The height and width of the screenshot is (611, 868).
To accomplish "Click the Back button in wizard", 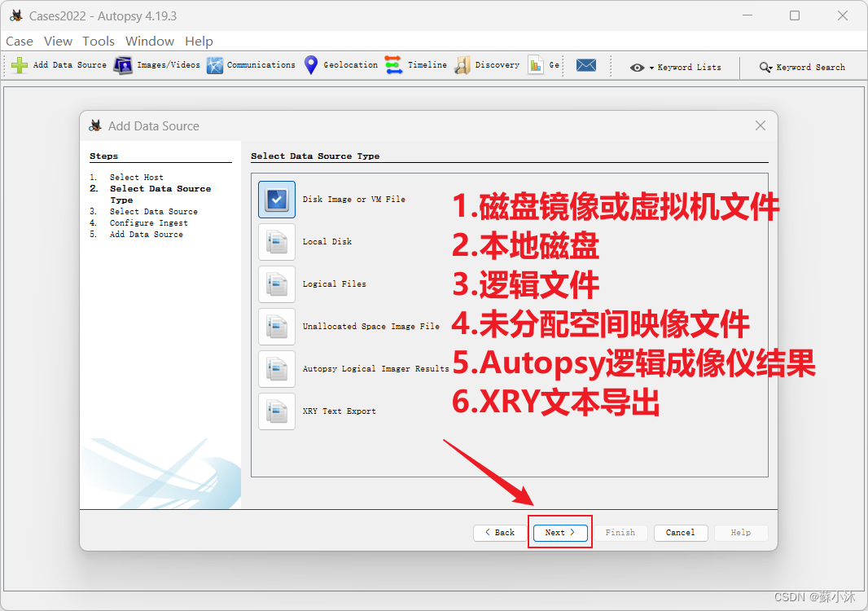I will point(500,532).
